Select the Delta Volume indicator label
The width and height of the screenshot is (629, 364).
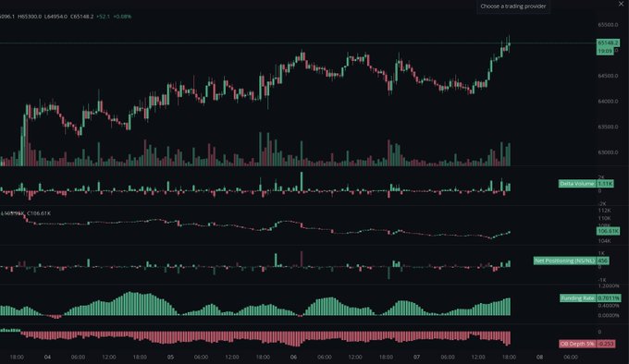577,184
